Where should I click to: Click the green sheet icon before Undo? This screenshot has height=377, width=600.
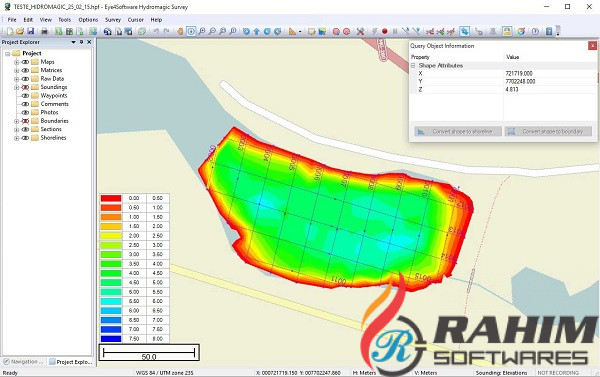coord(142,31)
